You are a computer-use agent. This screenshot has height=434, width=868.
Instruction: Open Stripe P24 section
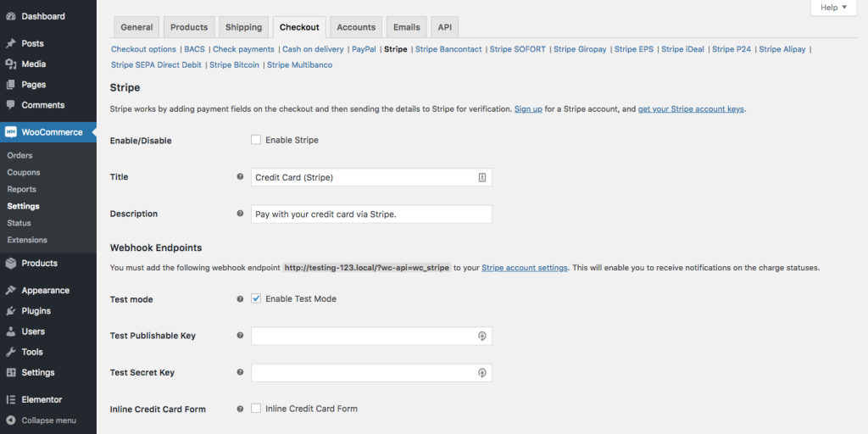point(732,49)
